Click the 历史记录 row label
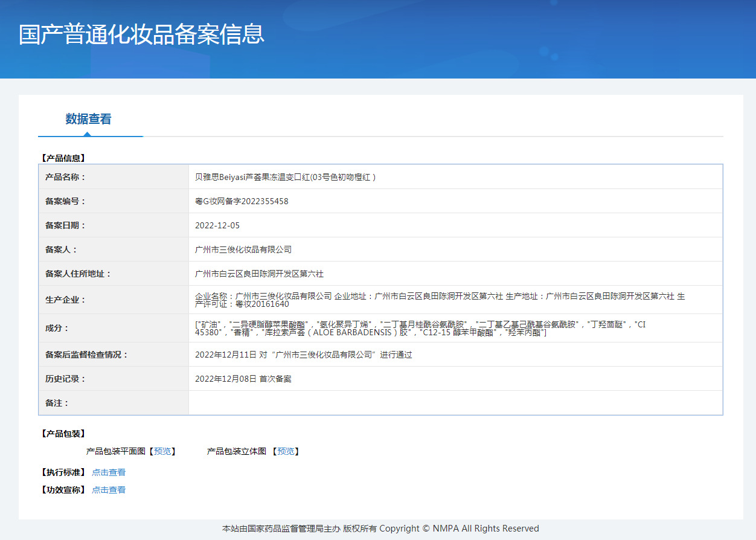The width and height of the screenshot is (756, 540). (66, 379)
